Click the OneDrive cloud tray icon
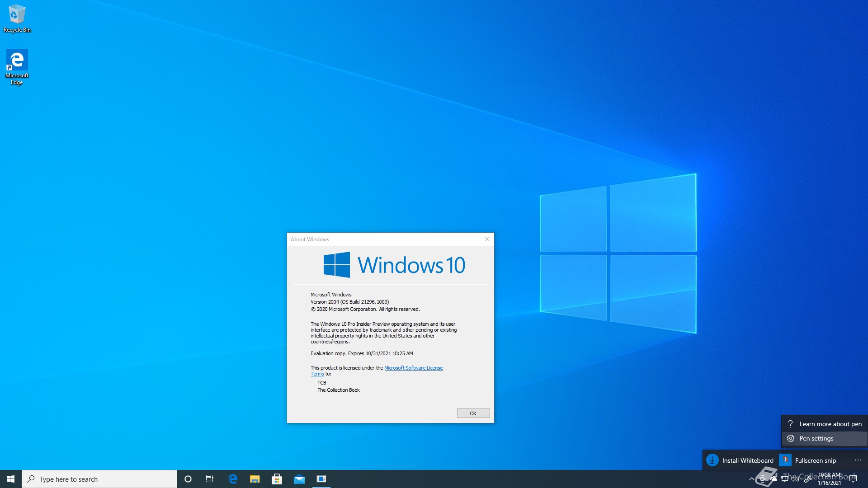 click(774, 479)
